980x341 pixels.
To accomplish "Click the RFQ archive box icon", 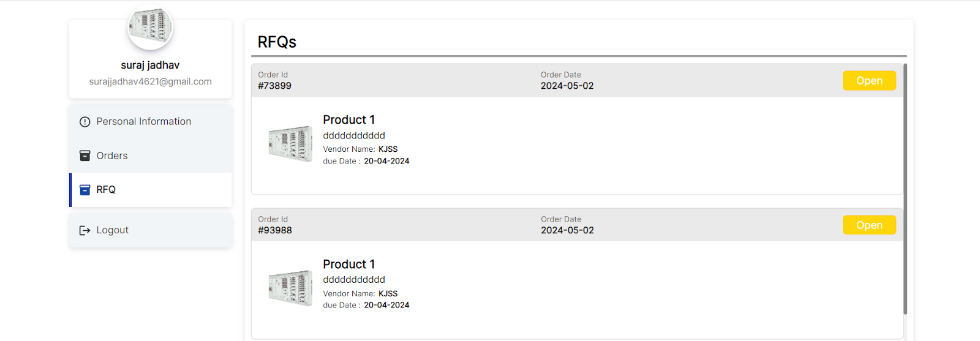I will [x=85, y=190].
